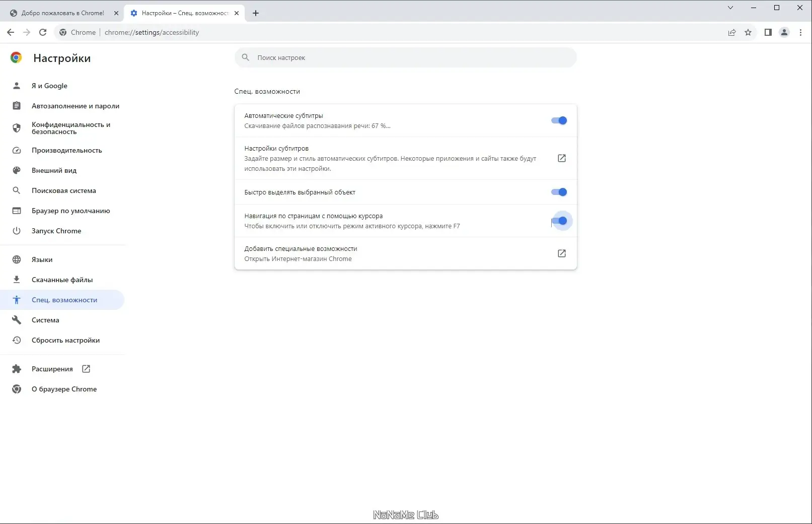Open Настройки субтитров external link

coord(561,158)
